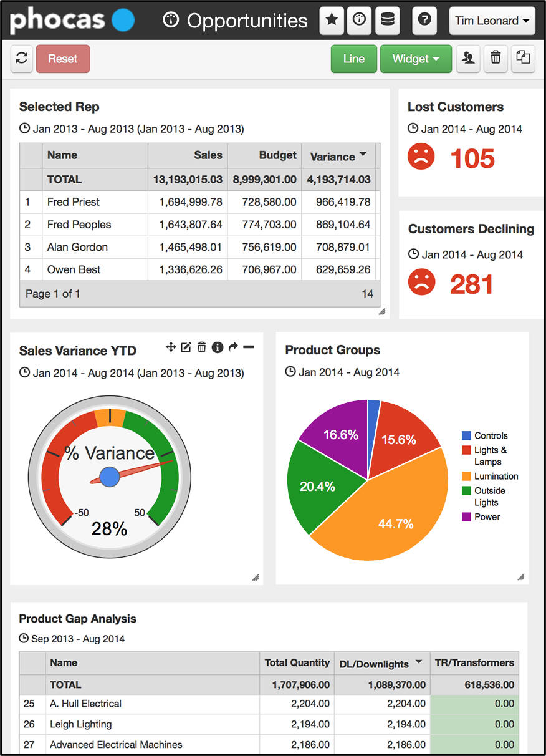Edit the Sales Variance YTD widget
This screenshot has height=756, width=546.
186,347
